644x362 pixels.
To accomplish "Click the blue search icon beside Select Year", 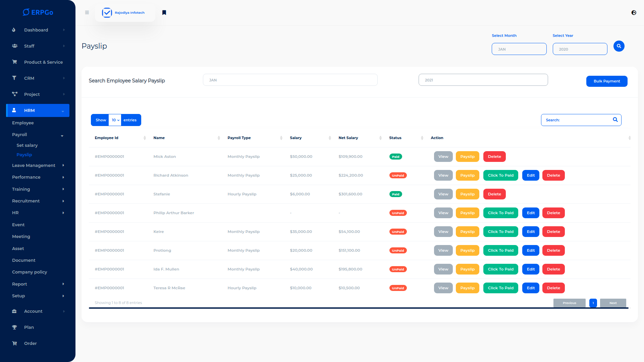I will click(619, 46).
